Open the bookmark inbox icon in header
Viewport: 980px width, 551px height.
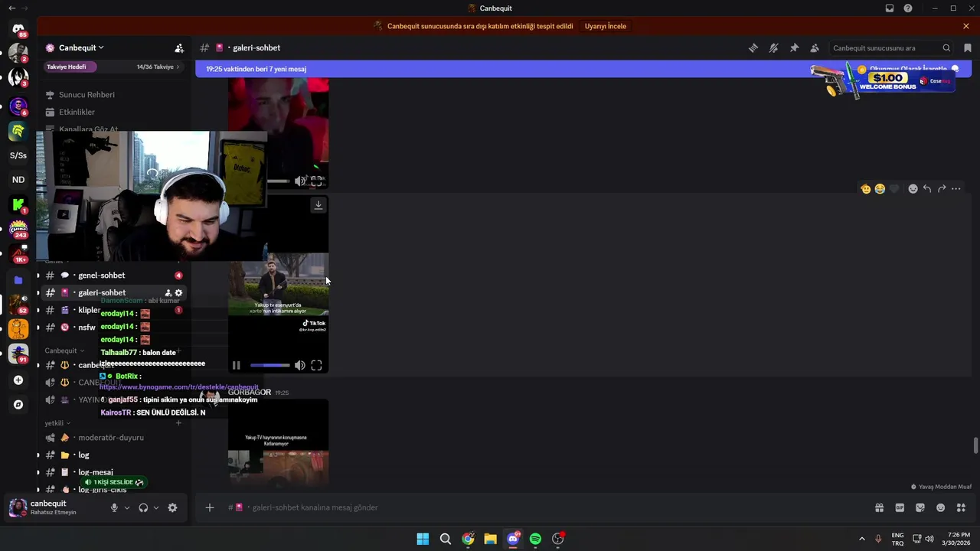coord(968,47)
